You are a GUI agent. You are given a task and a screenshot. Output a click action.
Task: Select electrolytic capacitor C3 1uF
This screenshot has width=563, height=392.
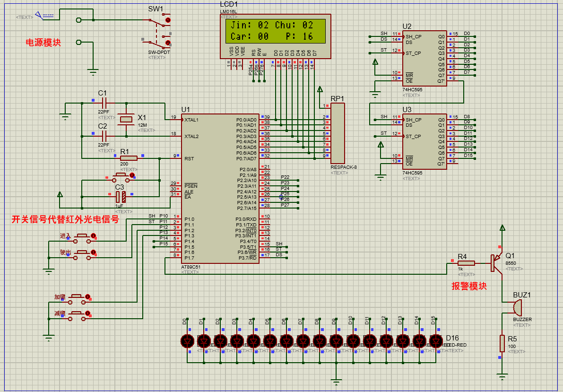[x=121, y=197]
